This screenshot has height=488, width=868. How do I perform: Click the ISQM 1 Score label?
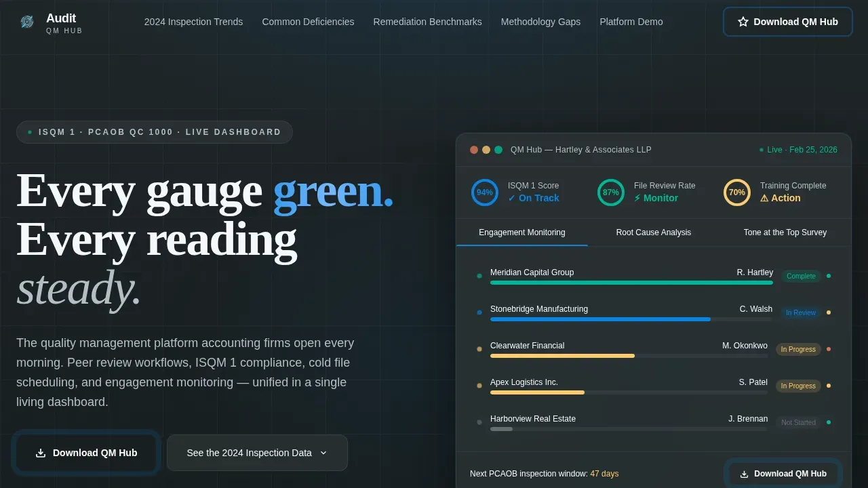(534, 186)
